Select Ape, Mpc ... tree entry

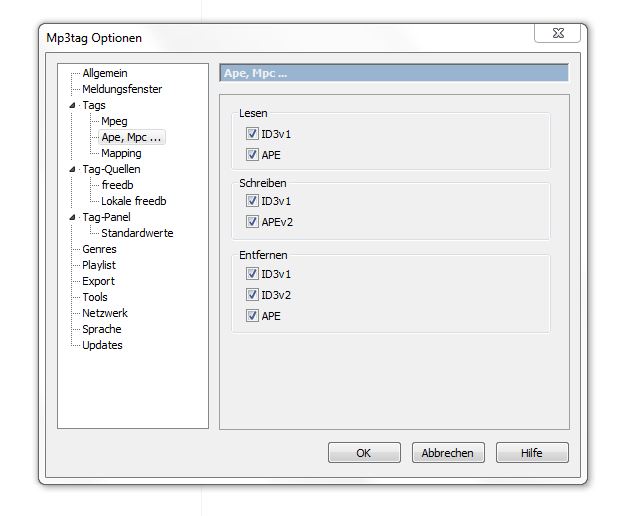click(131, 137)
